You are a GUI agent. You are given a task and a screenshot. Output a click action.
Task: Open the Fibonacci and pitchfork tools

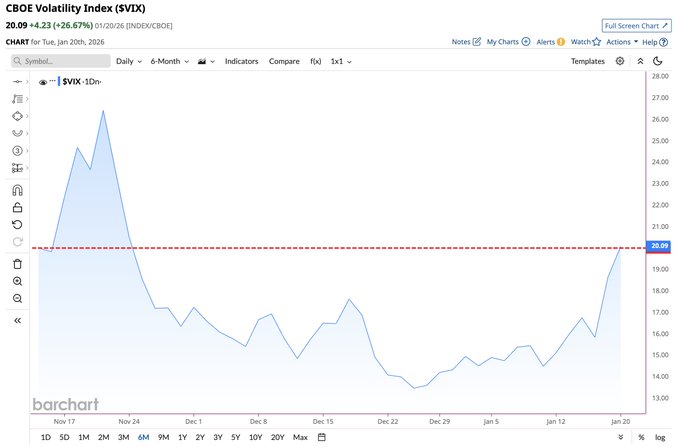pos(17,99)
